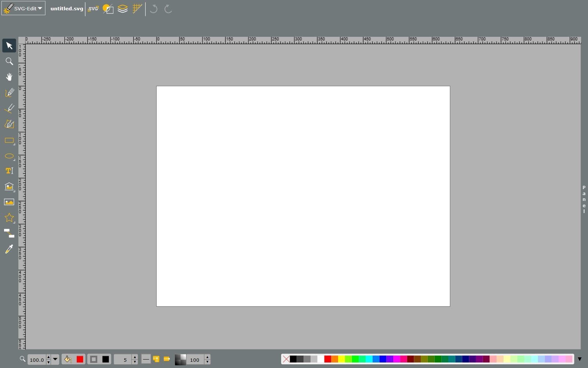Select the no-color swatch in palette

tap(286, 359)
